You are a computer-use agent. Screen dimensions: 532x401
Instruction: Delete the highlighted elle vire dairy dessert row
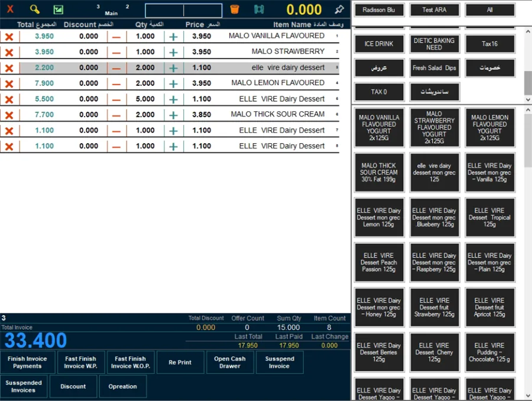[9, 68]
